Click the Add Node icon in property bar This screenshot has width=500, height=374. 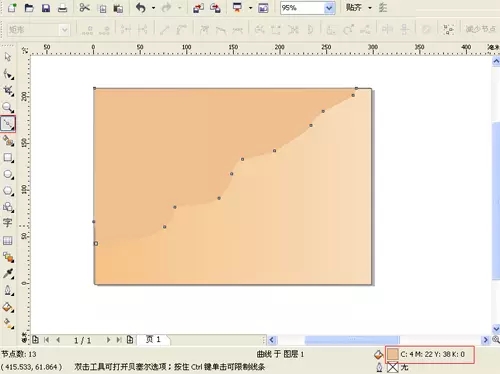click(x=87, y=30)
